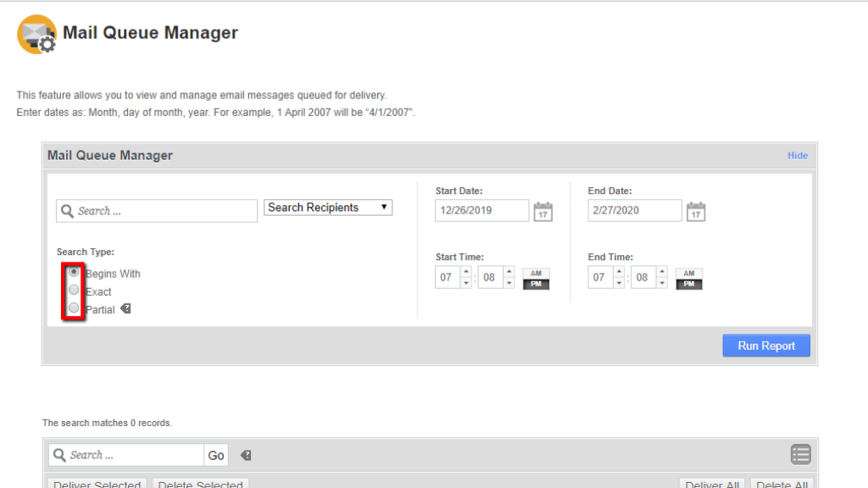The width and height of the screenshot is (868, 488).
Task: Decrease the End Time hour
Action: (619, 283)
